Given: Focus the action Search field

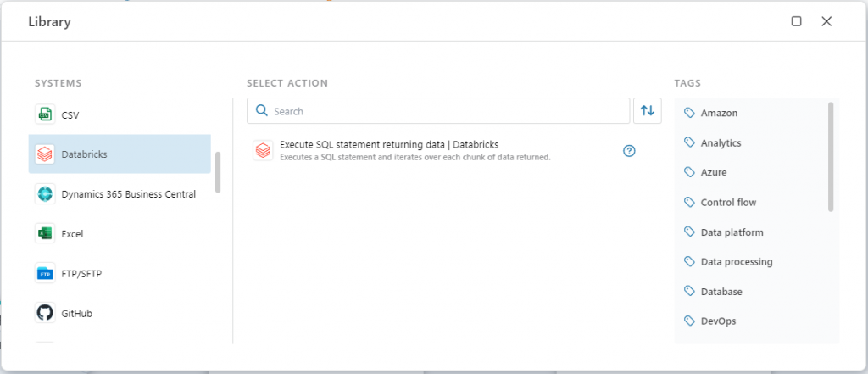Looking at the screenshot, I should click(x=438, y=111).
